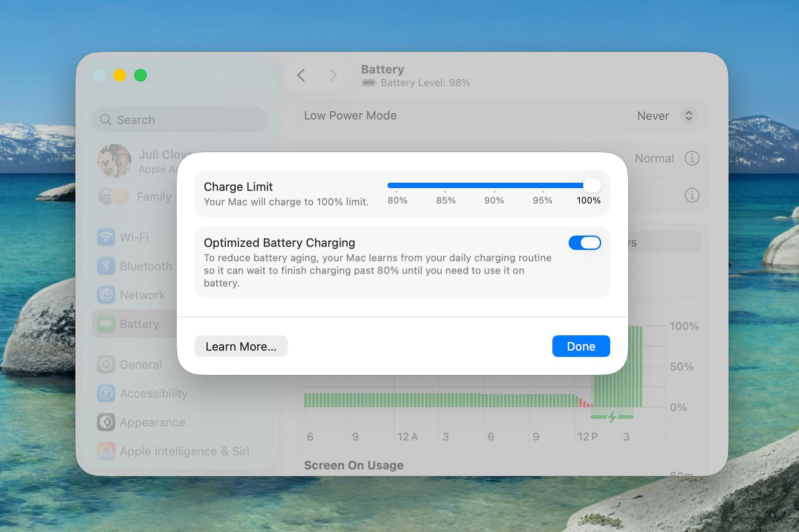Open Accessibility from the sidebar icon
This screenshot has height=532, width=799.
click(x=106, y=394)
